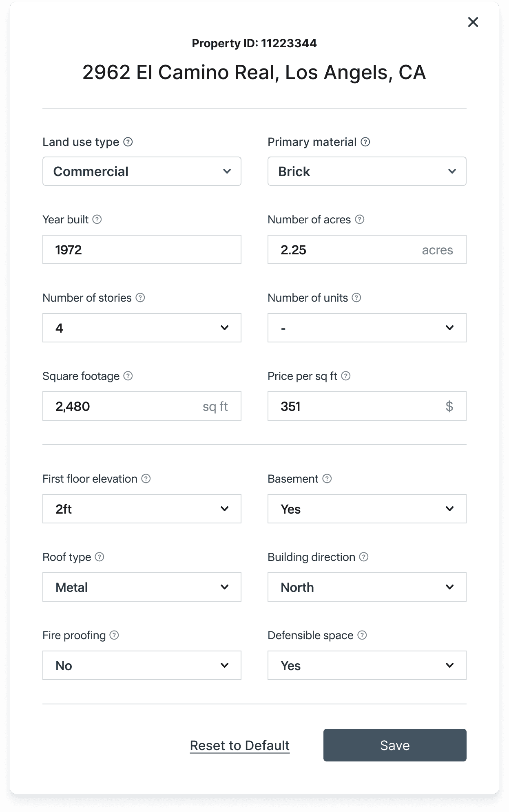This screenshot has height=812, width=509.
Task: Click the Reset to Default link
Action: click(240, 746)
